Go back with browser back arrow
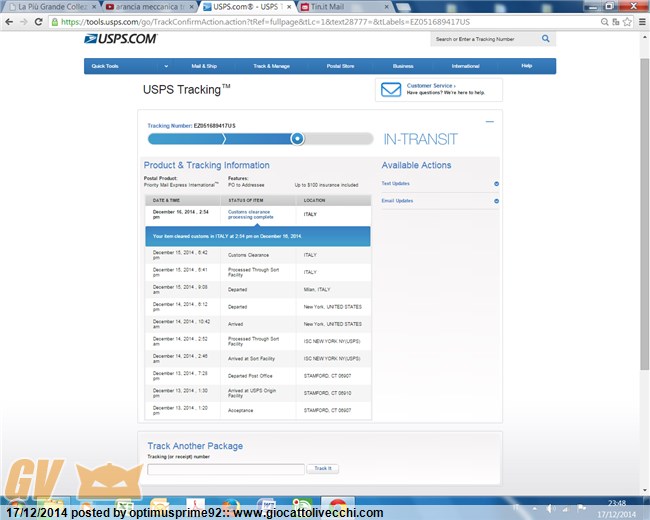The image size is (650, 520). pos(9,22)
